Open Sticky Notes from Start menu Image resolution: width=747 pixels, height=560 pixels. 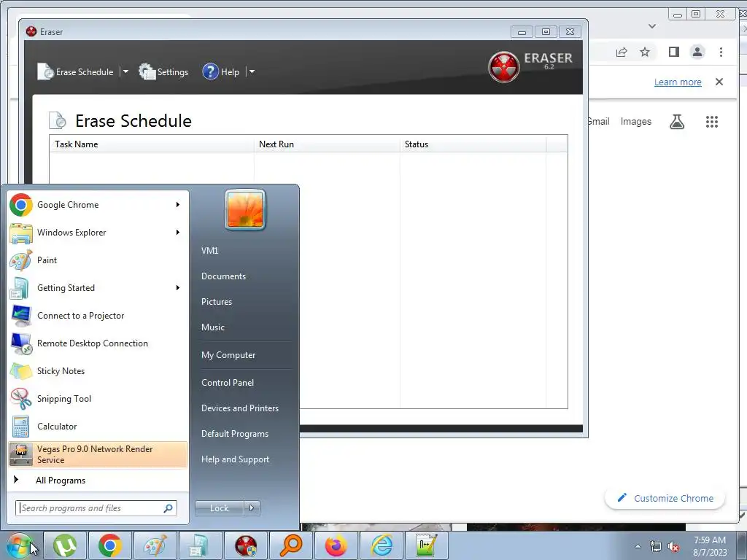[98, 371]
